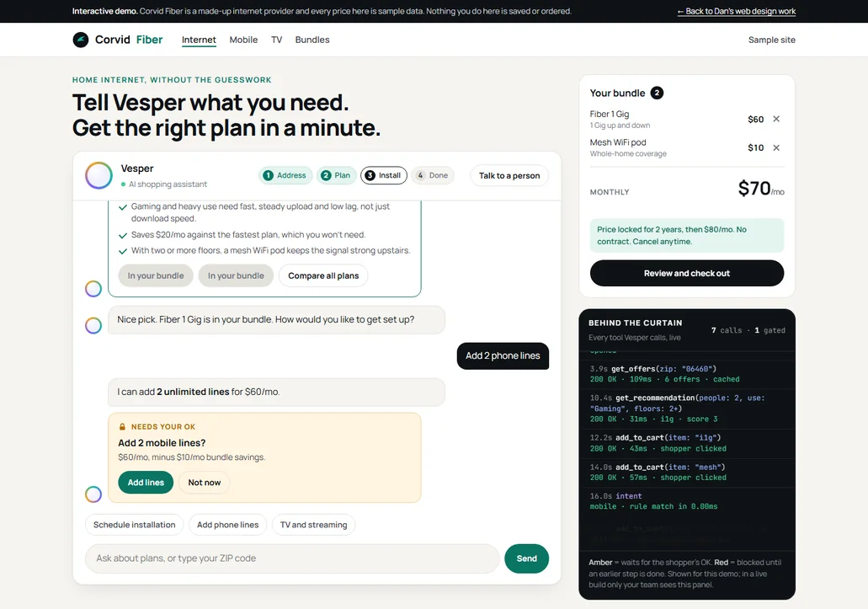Decline with the Not now button

pyautogui.click(x=205, y=482)
